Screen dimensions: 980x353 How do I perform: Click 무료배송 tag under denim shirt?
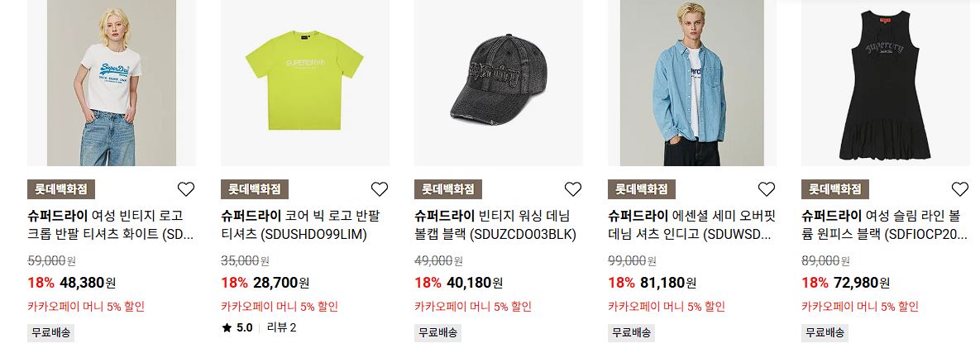point(631,332)
